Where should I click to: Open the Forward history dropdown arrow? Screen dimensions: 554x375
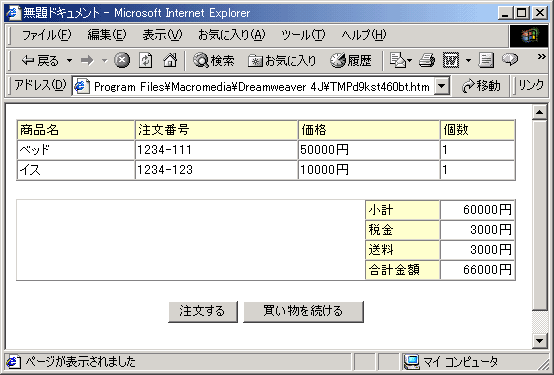(x=105, y=61)
